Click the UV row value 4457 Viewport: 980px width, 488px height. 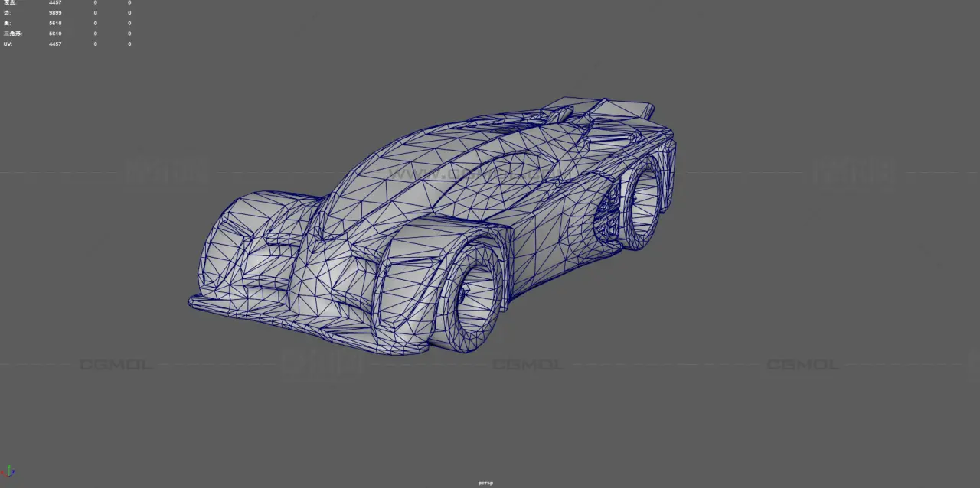(55, 44)
